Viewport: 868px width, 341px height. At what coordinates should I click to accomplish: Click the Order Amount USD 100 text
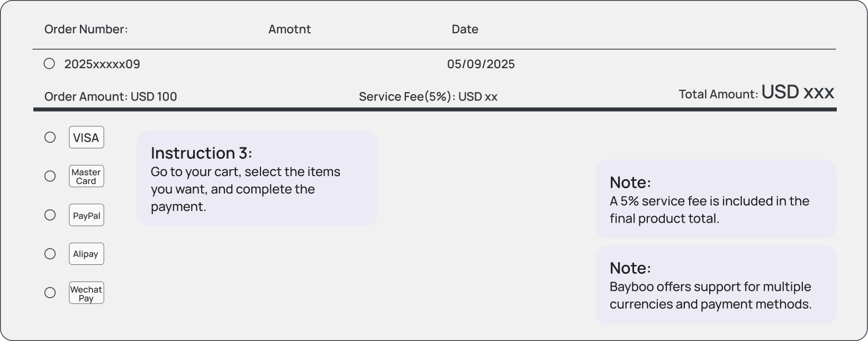coord(111,97)
